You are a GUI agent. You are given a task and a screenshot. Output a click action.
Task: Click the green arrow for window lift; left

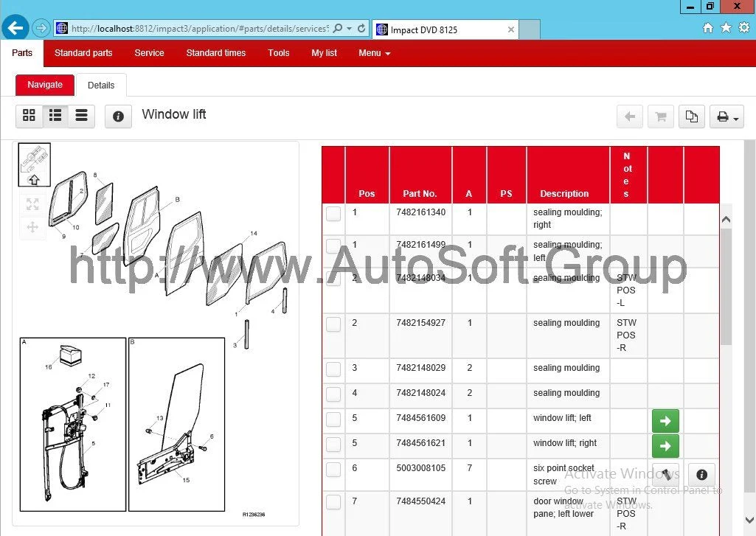click(x=665, y=420)
